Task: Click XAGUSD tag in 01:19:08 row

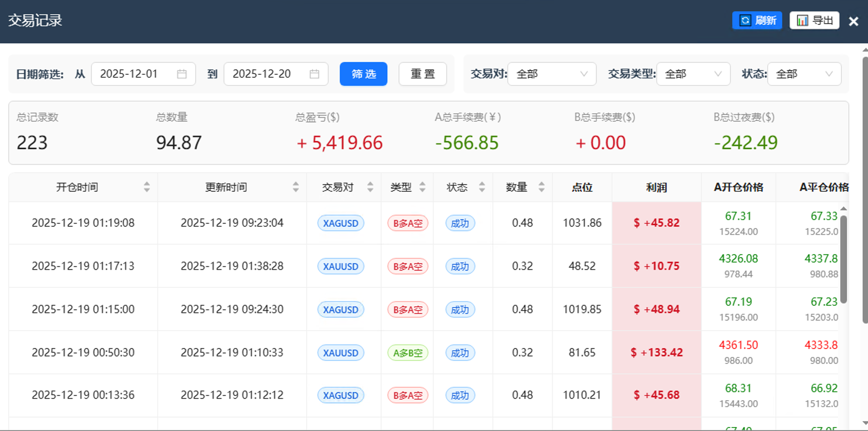Action: 340,223
